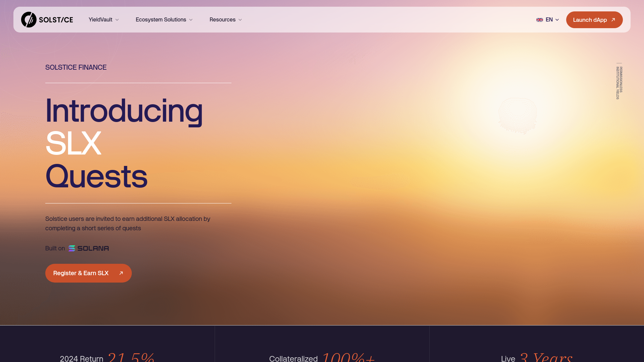Click the 2024 Return stat label

coord(82,359)
